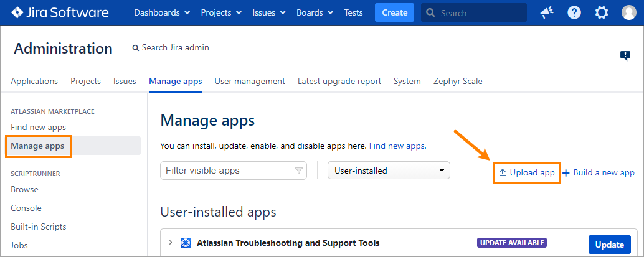The height and width of the screenshot is (257, 644).
Task: Click the Atlassian Troubleshooting app icon
Action: click(x=186, y=243)
